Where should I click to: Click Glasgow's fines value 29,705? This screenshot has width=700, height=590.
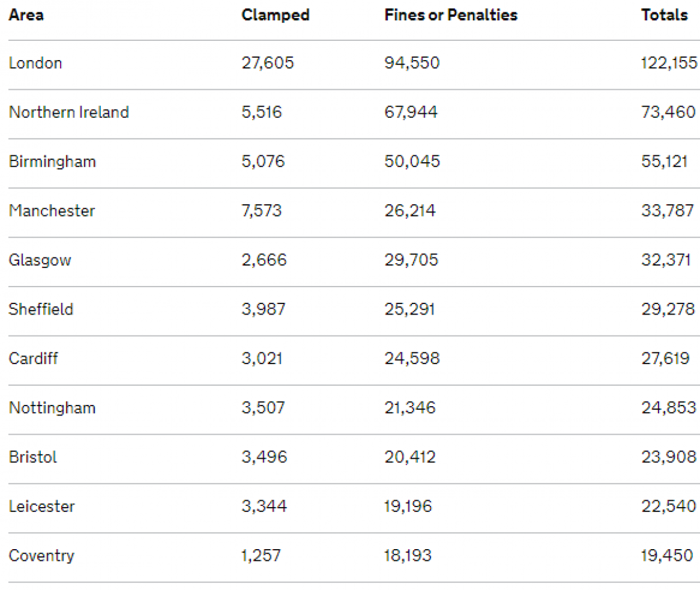click(x=411, y=260)
